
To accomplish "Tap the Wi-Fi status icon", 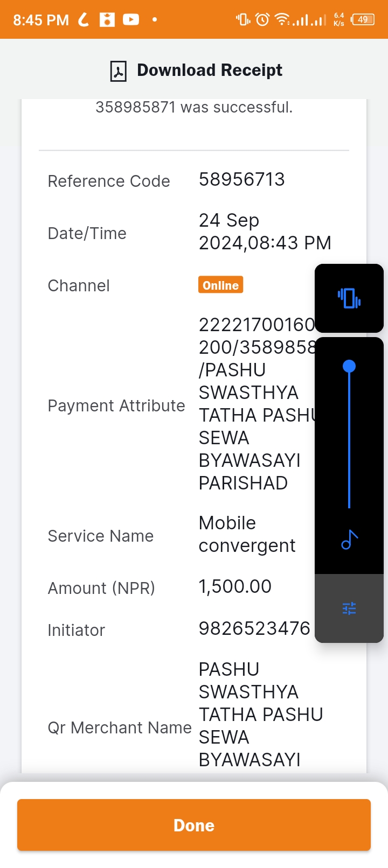I will (282, 20).
